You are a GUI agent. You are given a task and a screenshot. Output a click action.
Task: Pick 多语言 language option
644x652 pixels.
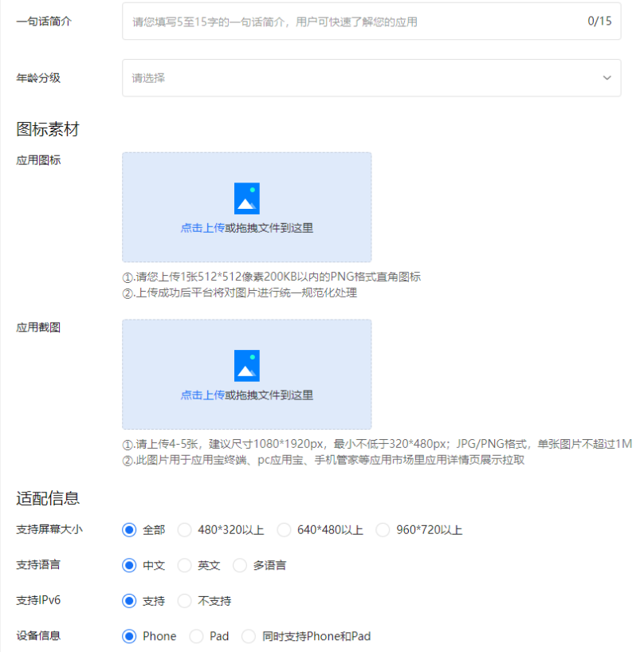click(240, 565)
